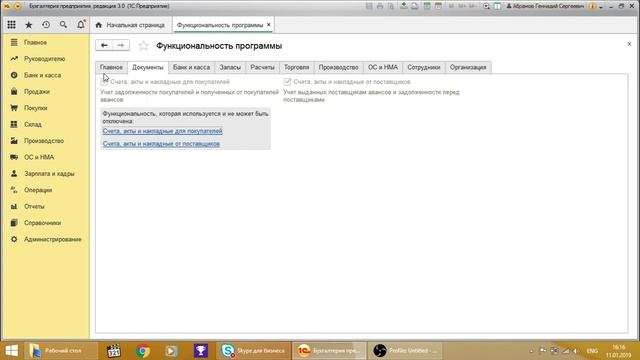
Task: Open the Производство sidebar section
Action: (x=45, y=141)
